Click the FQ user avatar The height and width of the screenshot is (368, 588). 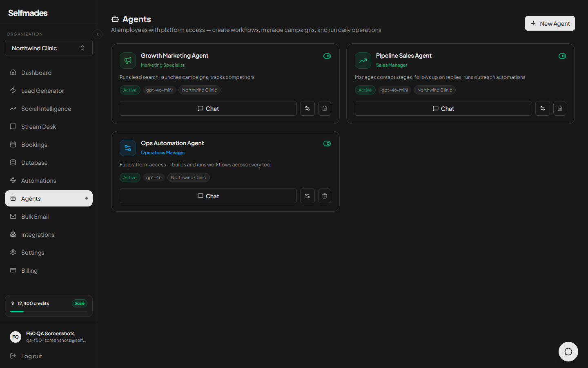[x=16, y=337]
